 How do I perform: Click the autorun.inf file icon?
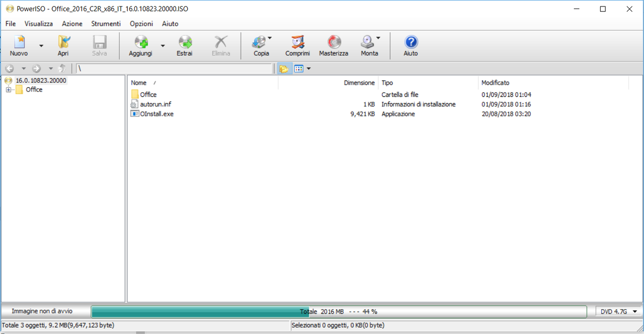135,104
